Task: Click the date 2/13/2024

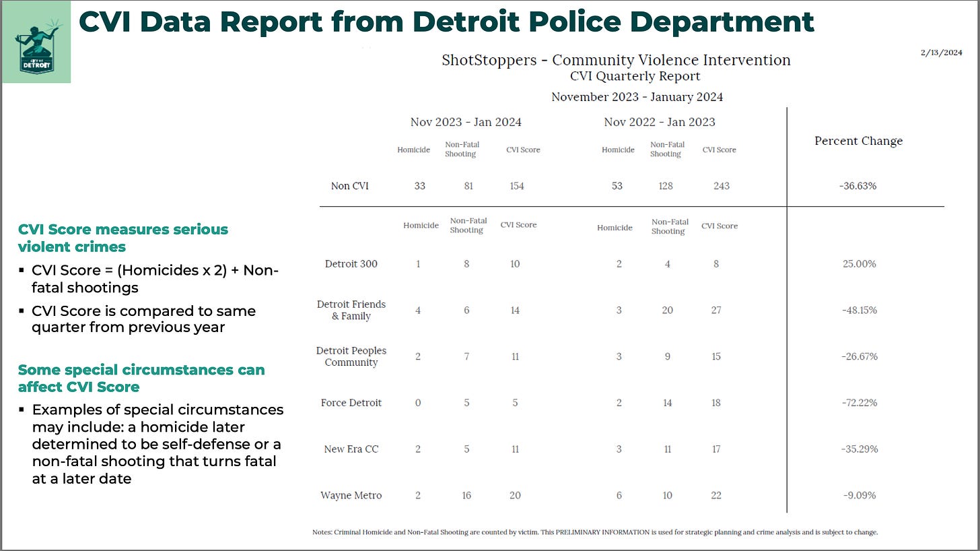Action: tap(941, 53)
